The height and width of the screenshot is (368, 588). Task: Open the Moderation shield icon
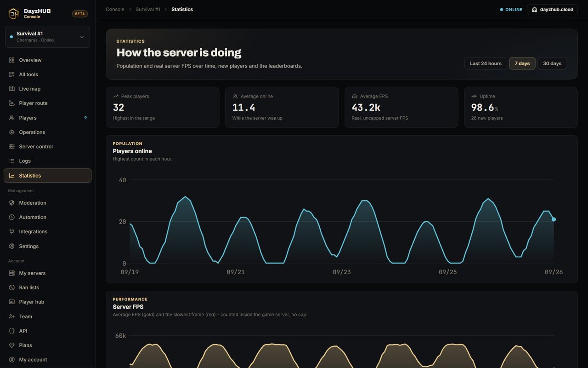(x=12, y=203)
